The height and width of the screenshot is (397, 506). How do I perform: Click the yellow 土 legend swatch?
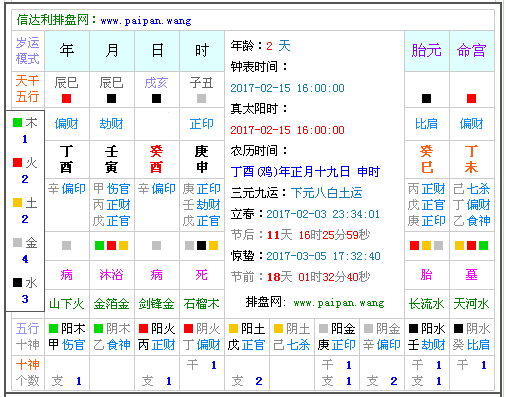(x=17, y=202)
